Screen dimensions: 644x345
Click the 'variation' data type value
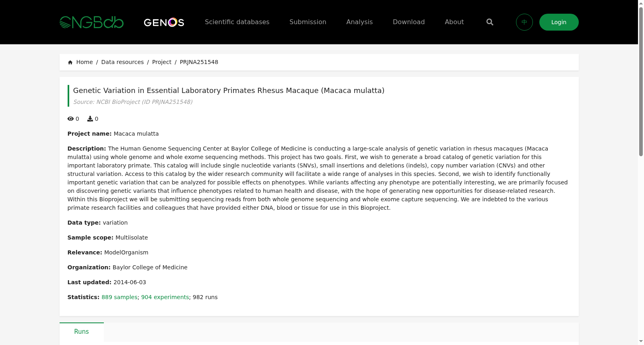(x=115, y=223)
